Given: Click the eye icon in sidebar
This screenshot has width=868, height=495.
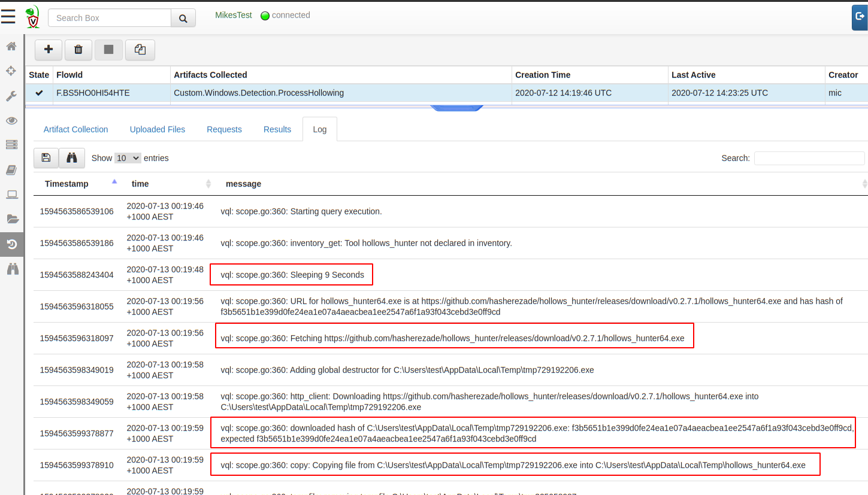Looking at the screenshot, I should [11, 121].
